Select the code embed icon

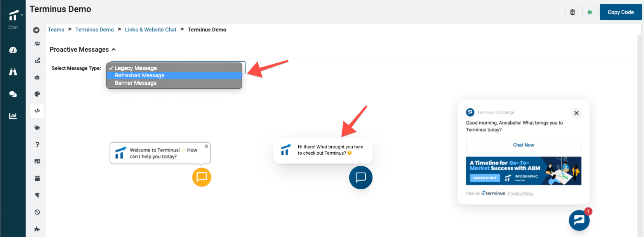(37, 111)
